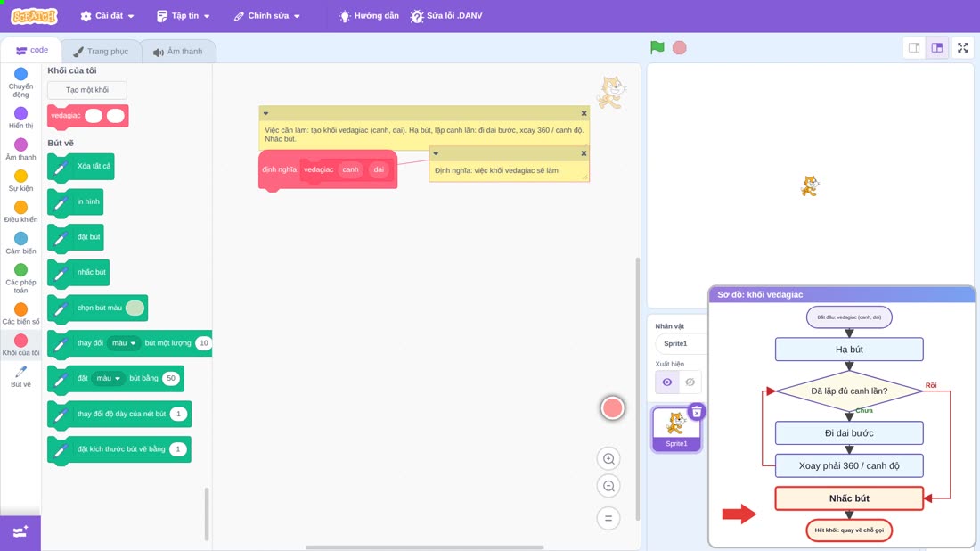
Task: Zoom out of the code workspace
Action: click(608, 486)
